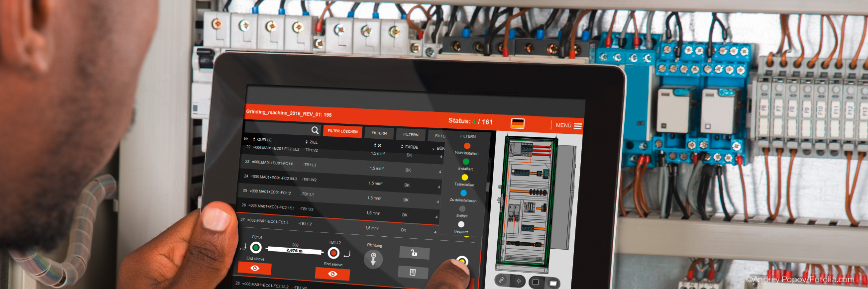868x289 pixels.
Task: Click the wire list scrollbar handle
Action: [x=488, y=187]
